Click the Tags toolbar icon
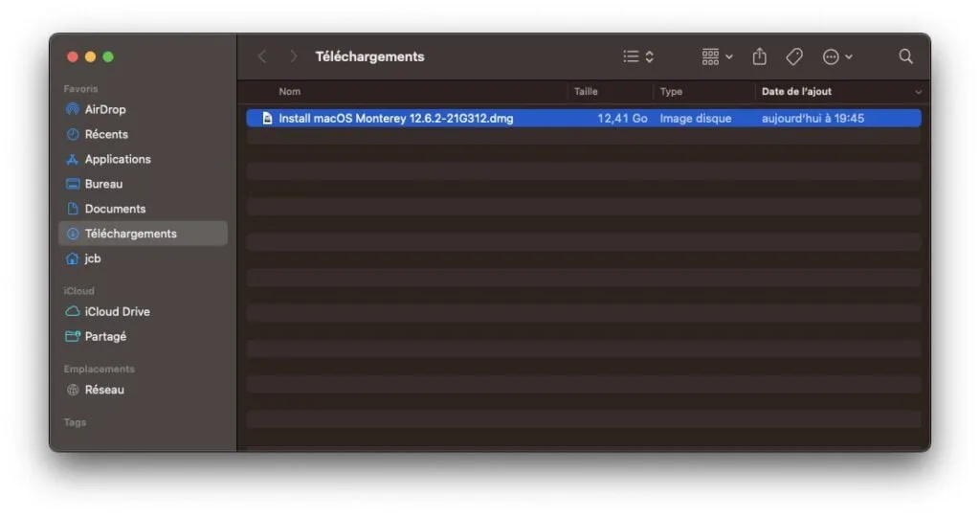Image resolution: width=980 pixels, height=517 pixels. [794, 56]
